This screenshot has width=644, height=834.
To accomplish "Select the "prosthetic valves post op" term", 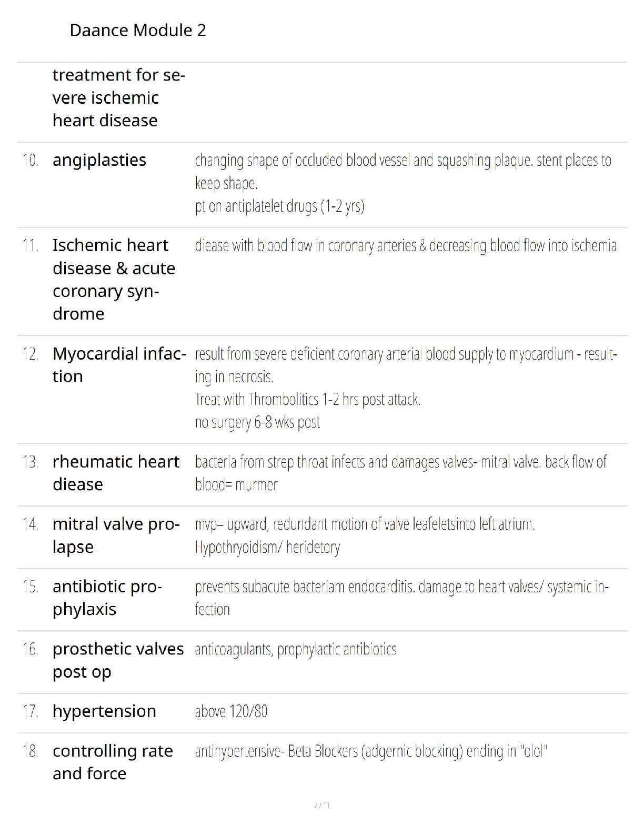I will [118, 660].
